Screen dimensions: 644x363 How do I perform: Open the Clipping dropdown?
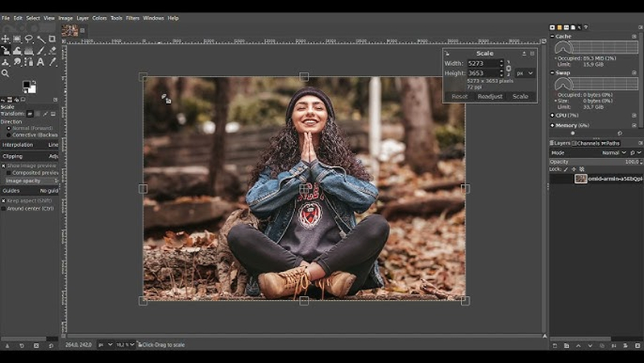[x=30, y=156]
